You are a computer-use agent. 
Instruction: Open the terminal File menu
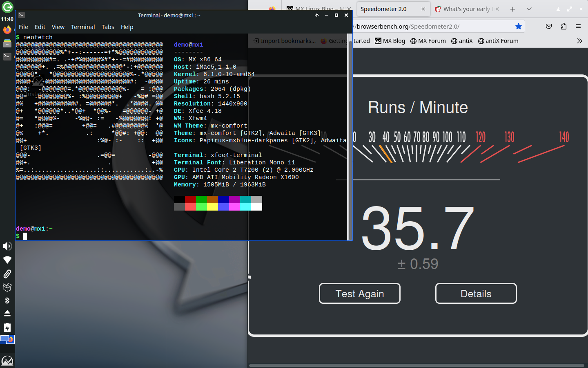[x=24, y=27]
